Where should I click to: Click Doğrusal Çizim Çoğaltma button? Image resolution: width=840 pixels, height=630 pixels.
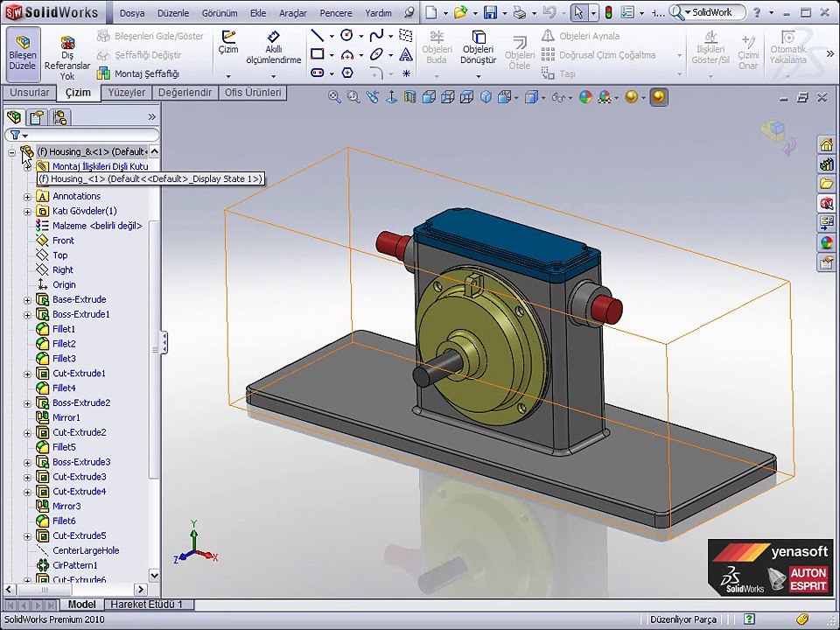pos(598,54)
